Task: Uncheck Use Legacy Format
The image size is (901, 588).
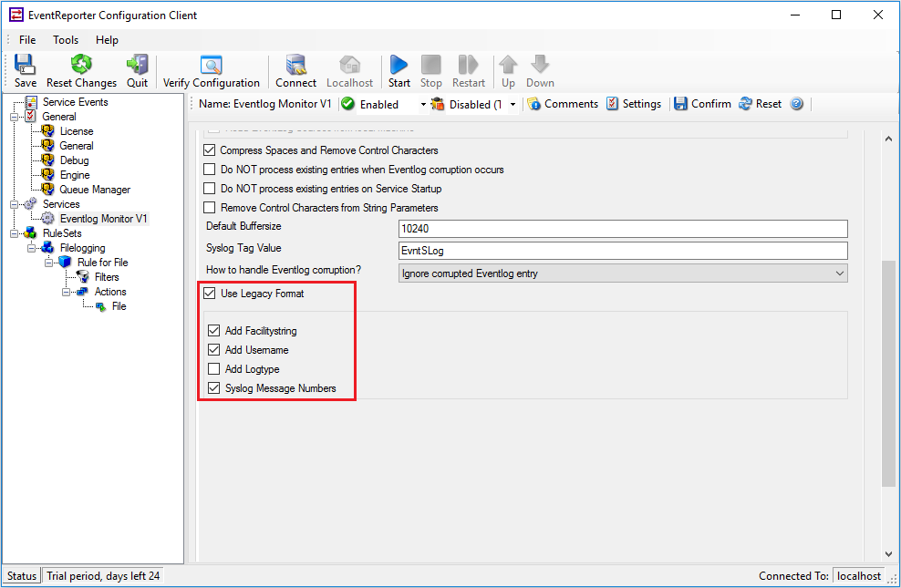Action: pyautogui.click(x=209, y=294)
